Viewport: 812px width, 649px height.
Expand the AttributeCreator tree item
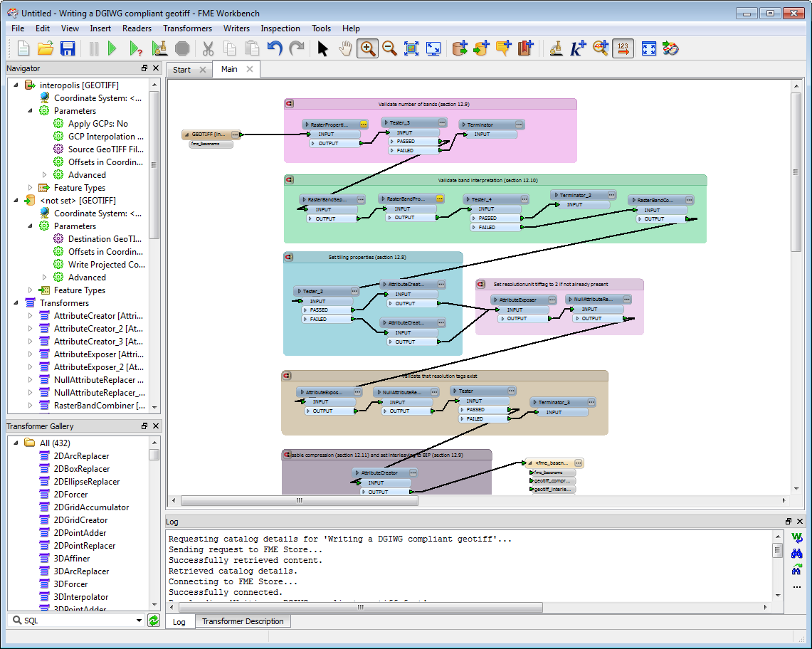(30, 315)
